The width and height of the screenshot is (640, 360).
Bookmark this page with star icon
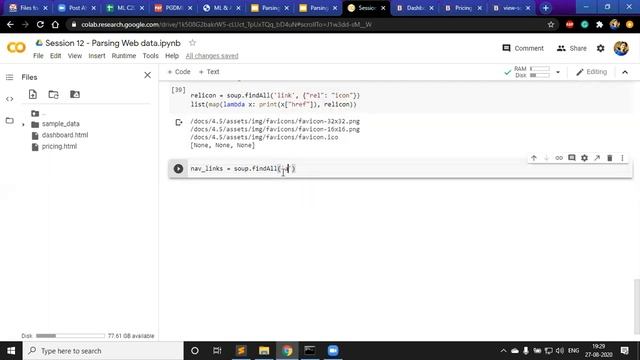pyautogui.click(x=551, y=24)
